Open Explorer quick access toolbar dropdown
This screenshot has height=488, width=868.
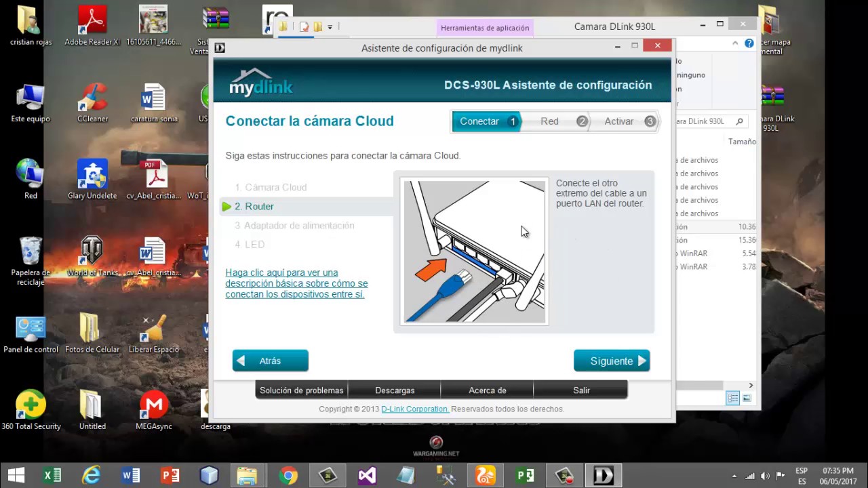coord(330,27)
